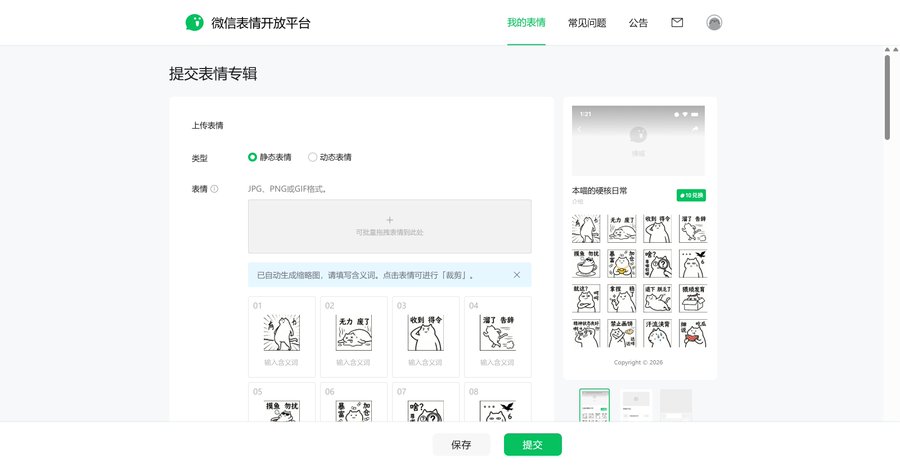The height and width of the screenshot is (467, 900).
Task: Click sticker 08 crow cat thumbnail
Action: tap(498, 411)
